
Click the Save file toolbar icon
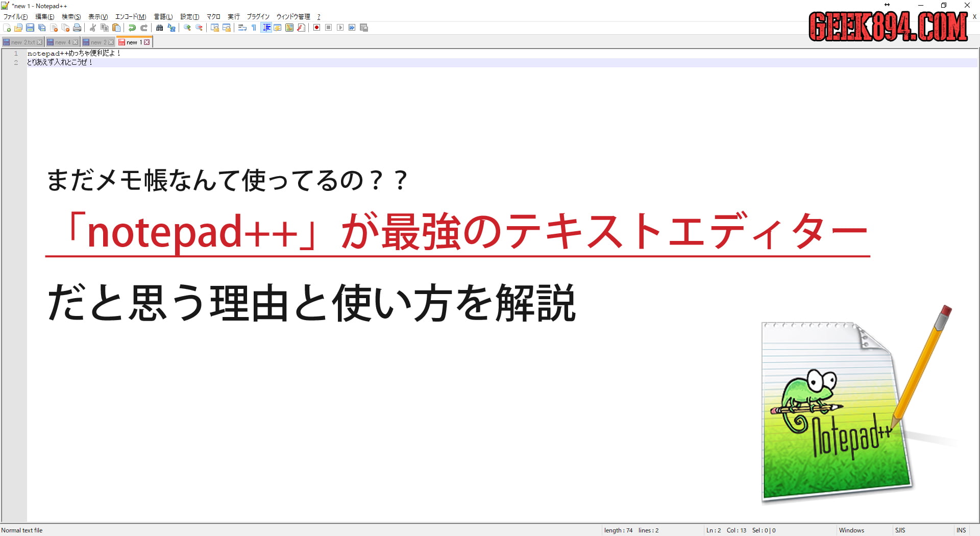click(x=30, y=28)
